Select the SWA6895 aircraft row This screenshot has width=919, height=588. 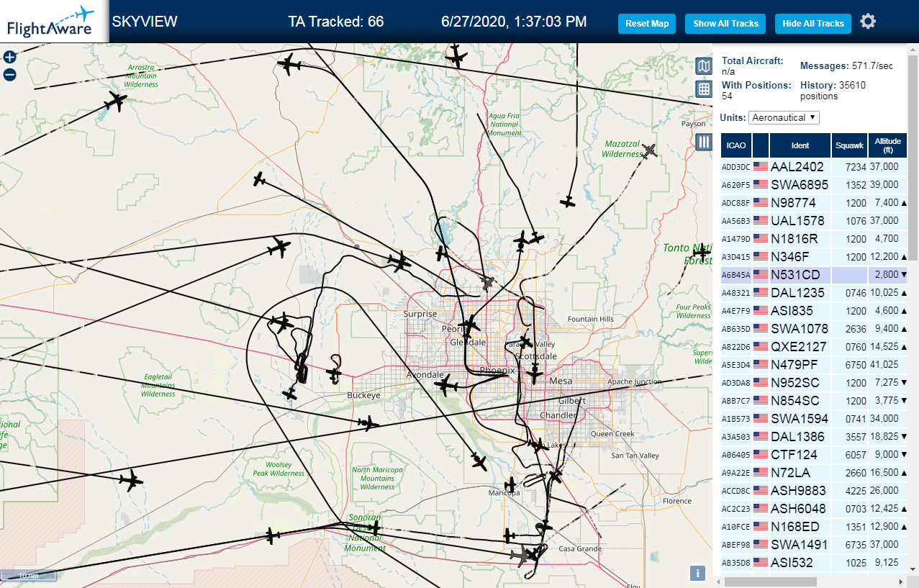815,185
